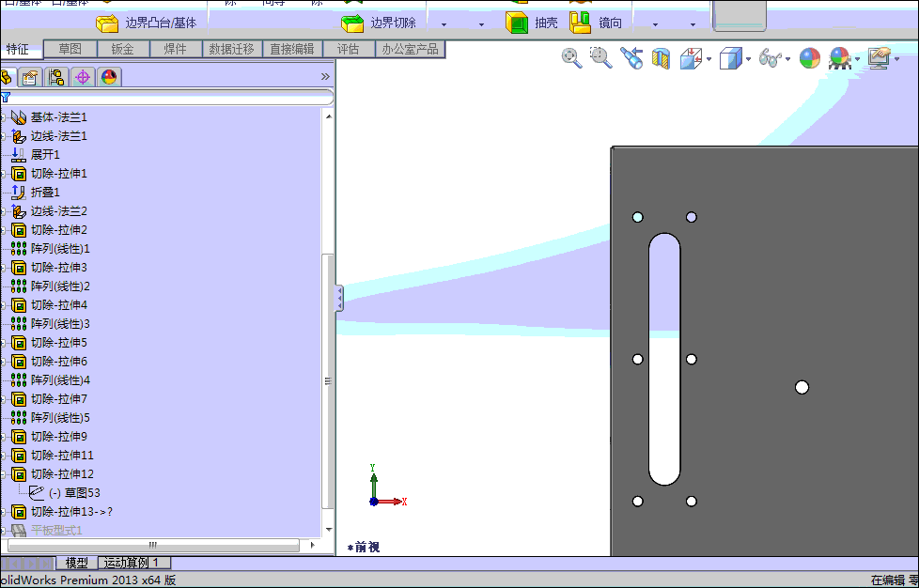The width and height of the screenshot is (919, 588).
Task: Click the 边界凸台/基体 ribbon button
Action: click(147, 23)
